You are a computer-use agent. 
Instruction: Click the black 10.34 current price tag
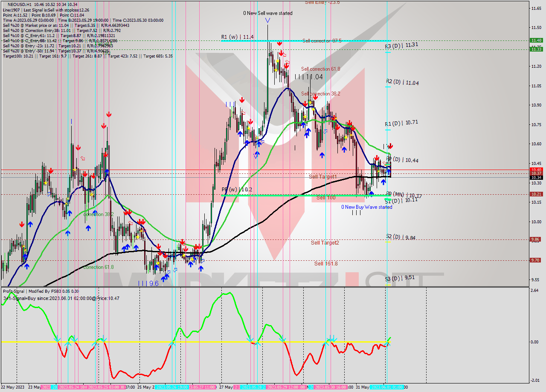click(x=536, y=177)
